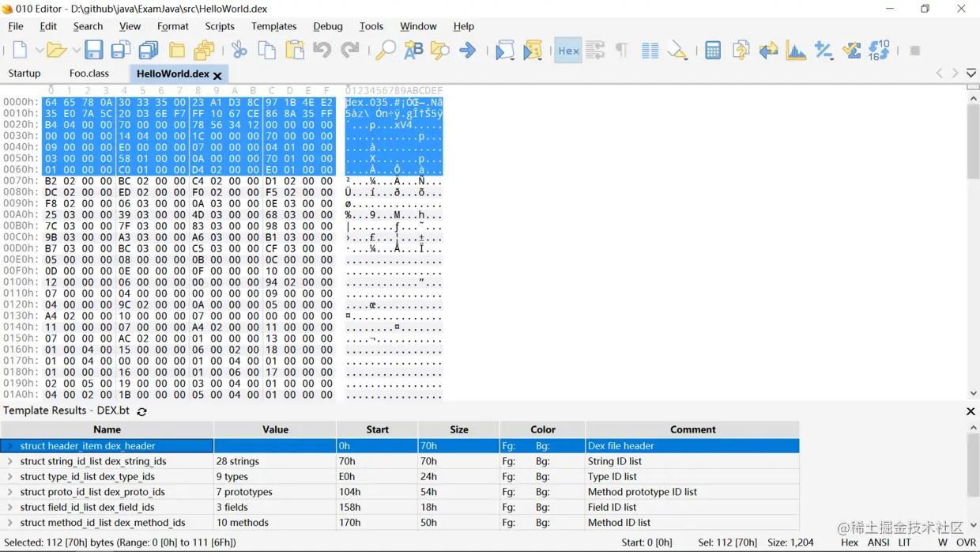Image resolution: width=980 pixels, height=552 pixels.
Task: Open the Base Converter 10/16 icon
Action: (x=879, y=51)
